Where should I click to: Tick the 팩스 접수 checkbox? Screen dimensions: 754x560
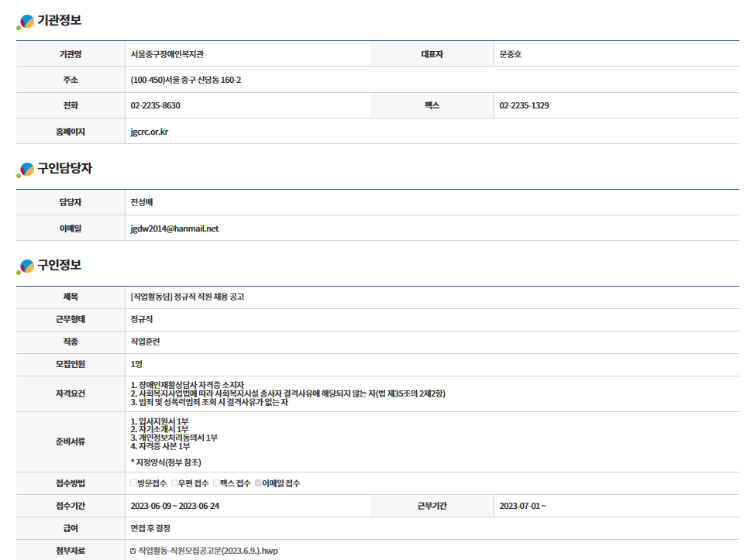pos(217,483)
